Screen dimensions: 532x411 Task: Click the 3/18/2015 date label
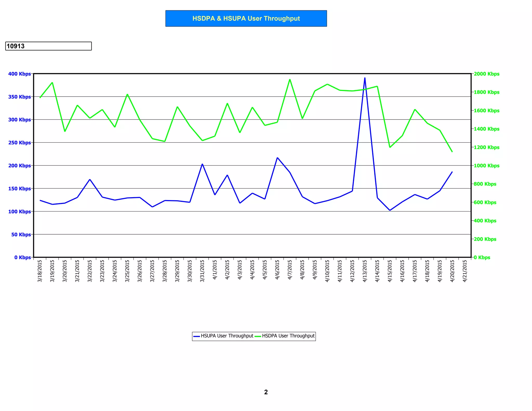click(x=40, y=271)
